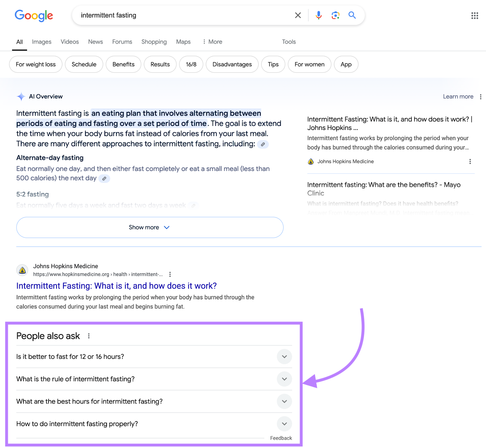Viewport: 486px width, 448px height.
Task: Expand 'How to do intermittent fasting properly?'
Action: pos(284,424)
